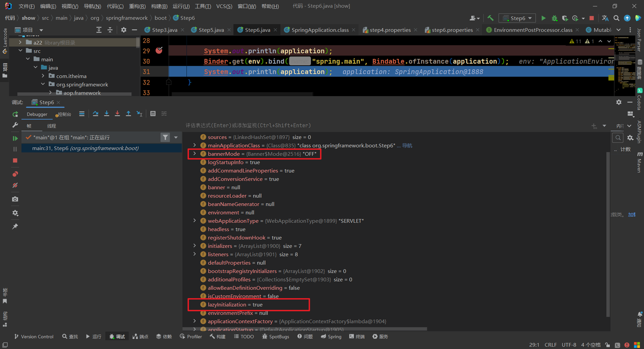Switch to the 控制台 console tab
This screenshot has height=349, width=644.
pyautogui.click(x=62, y=114)
